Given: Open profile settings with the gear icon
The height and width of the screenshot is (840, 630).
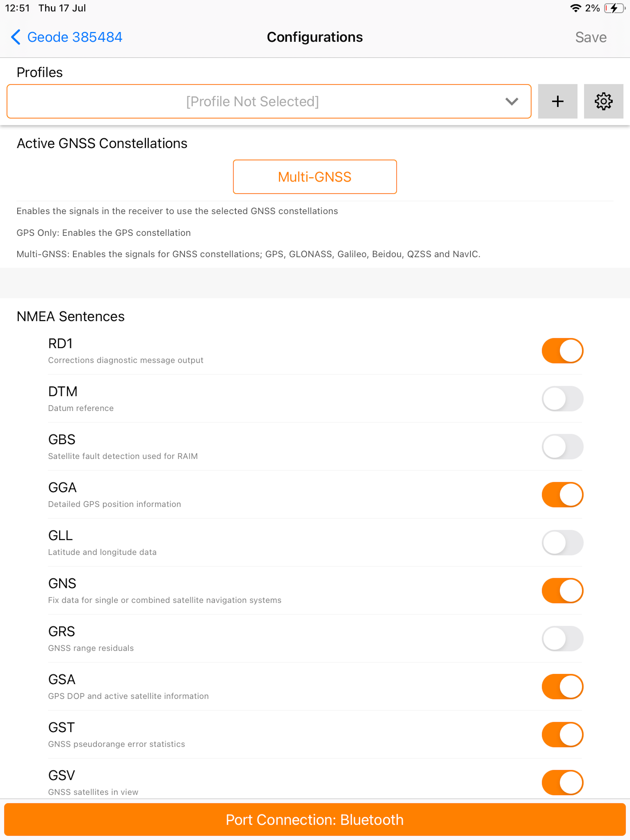Looking at the screenshot, I should click(x=603, y=101).
